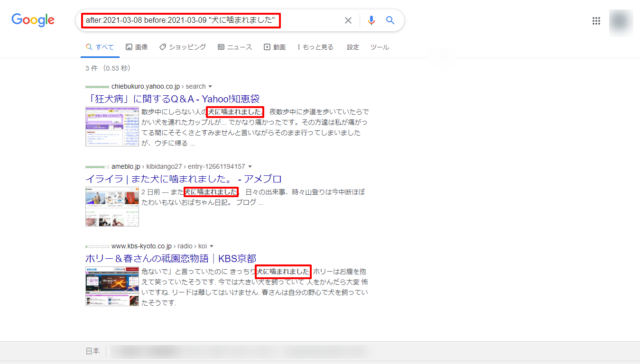This screenshot has height=364, width=640.
Task: Open the もっと見る menu
Action: pos(315,47)
